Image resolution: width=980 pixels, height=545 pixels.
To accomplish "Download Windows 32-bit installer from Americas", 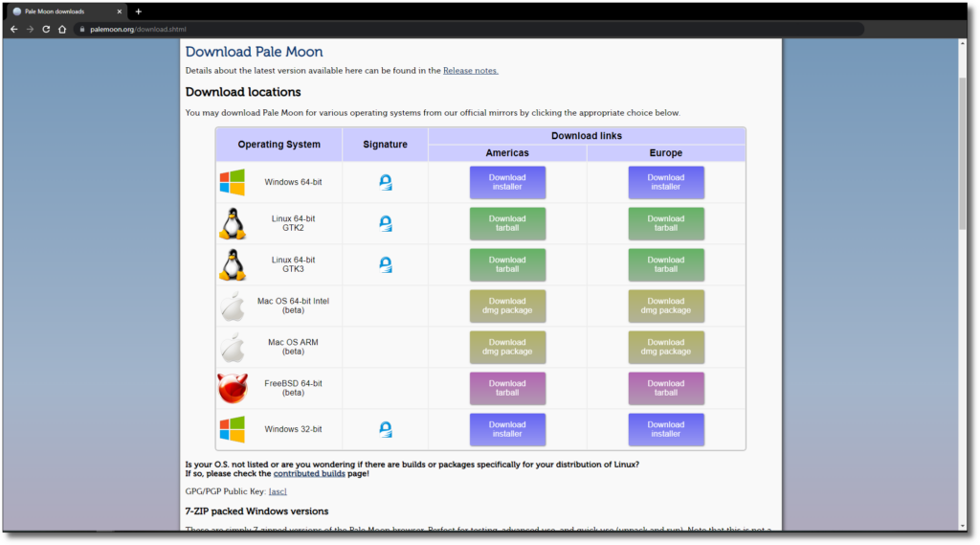I will point(507,429).
